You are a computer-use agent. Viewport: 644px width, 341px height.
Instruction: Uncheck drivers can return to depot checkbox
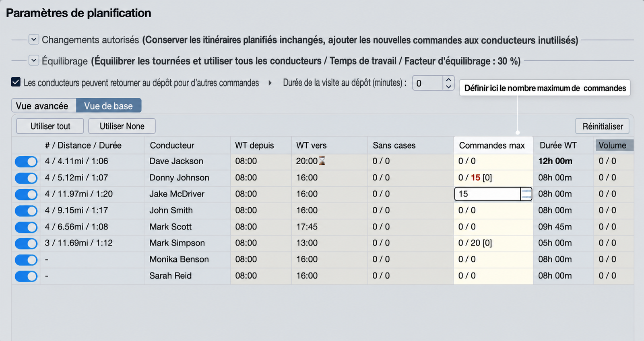point(16,82)
